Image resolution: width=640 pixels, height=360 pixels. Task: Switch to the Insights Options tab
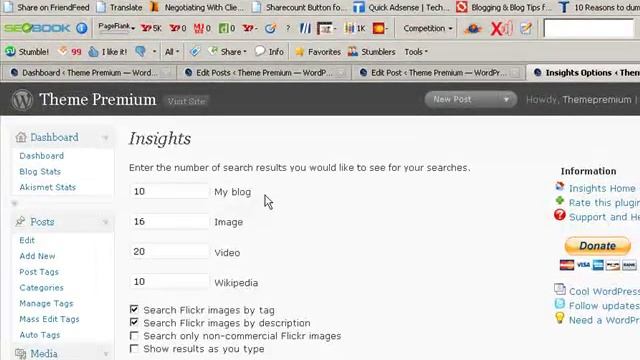(584, 73)
